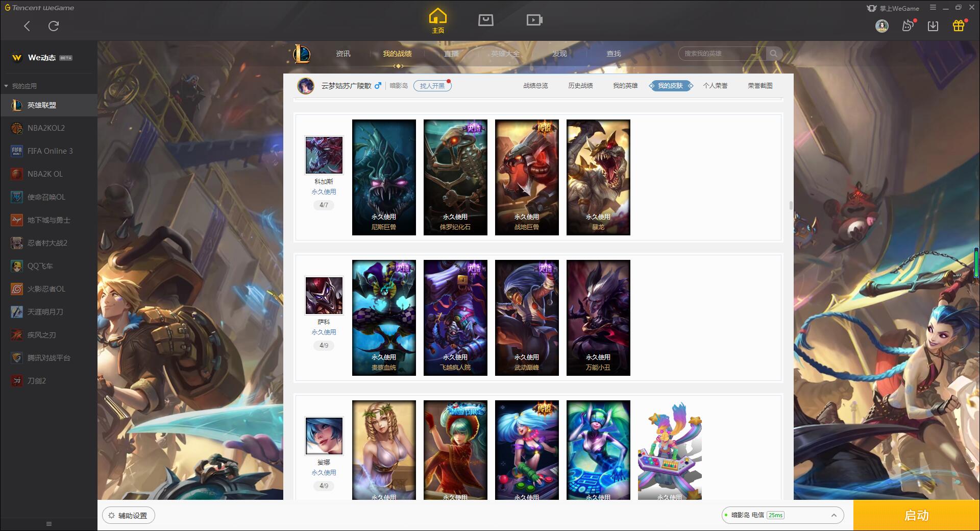Image resolution: width=980 pixels, height=531 pixels.
Task: Select 疾风之刃 in the sidebar
Action: click(48, 335)
